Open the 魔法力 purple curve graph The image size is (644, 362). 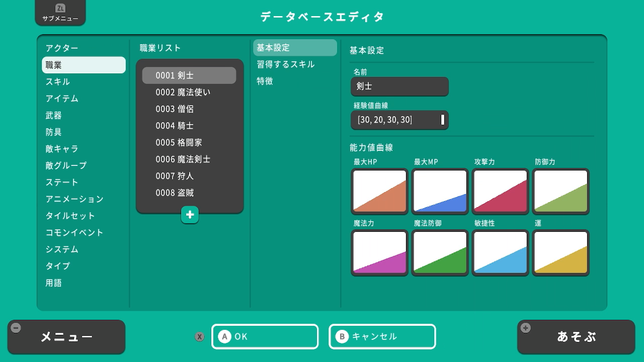click(x=379, y=252)
